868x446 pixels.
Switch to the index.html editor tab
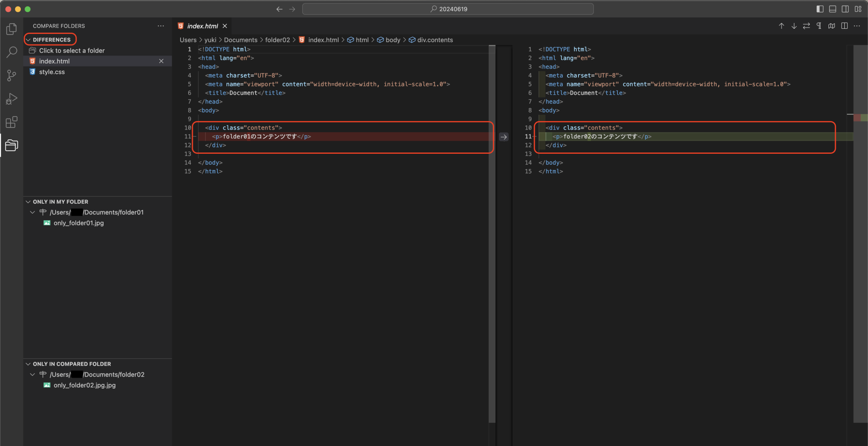[x=202, y=26]
